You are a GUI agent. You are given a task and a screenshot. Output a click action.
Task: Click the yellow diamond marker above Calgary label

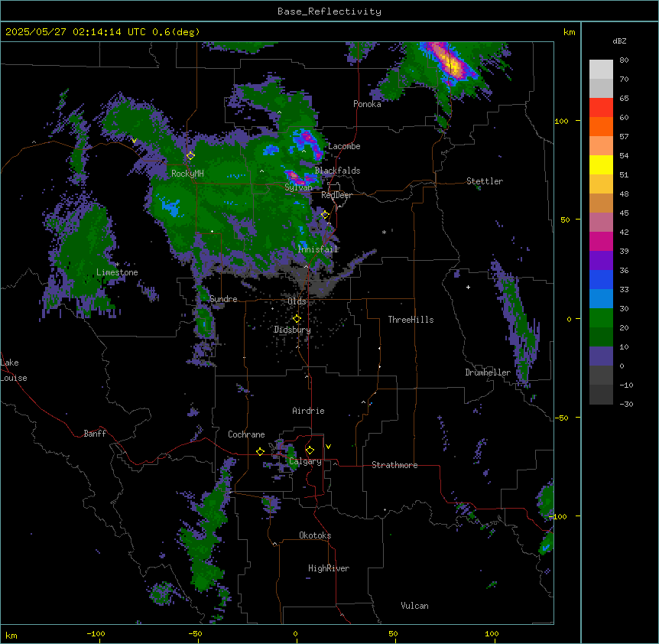(x=310, y=450)
